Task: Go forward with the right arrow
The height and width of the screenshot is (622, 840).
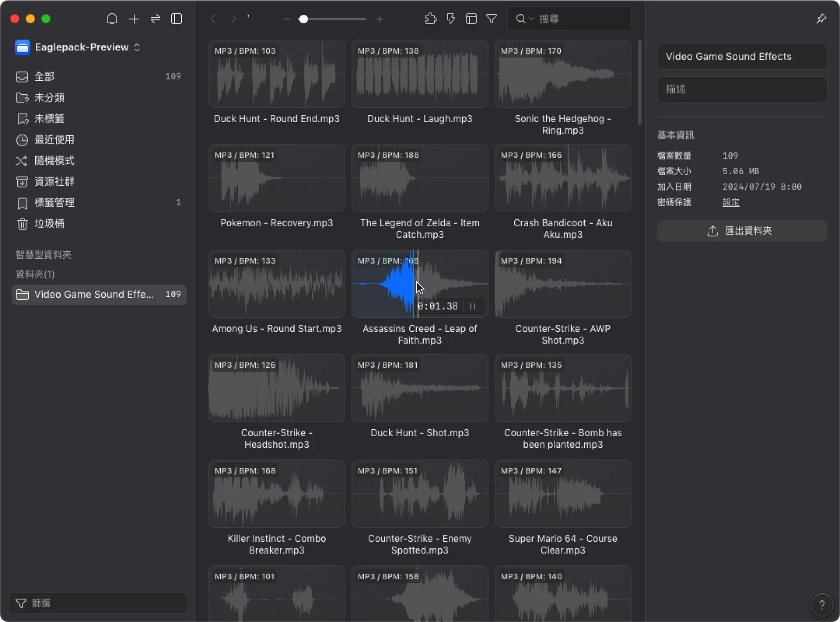Action: point(233,19)
